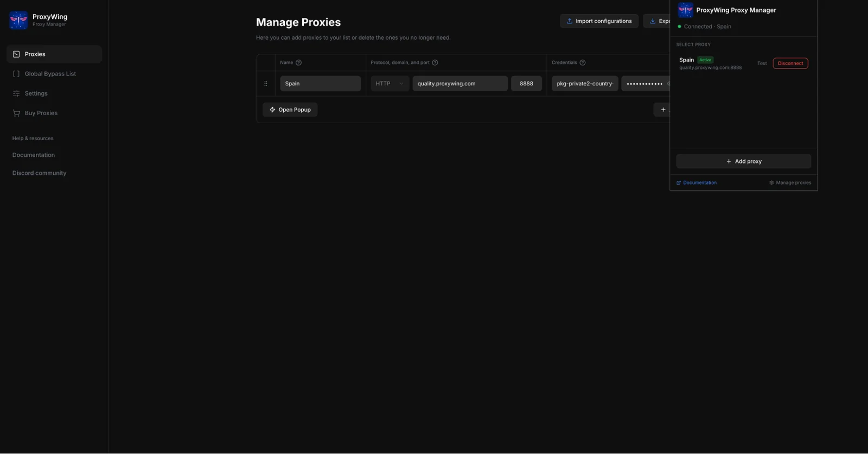
Task: Click the masked password field
Action: tap(646, 84)
